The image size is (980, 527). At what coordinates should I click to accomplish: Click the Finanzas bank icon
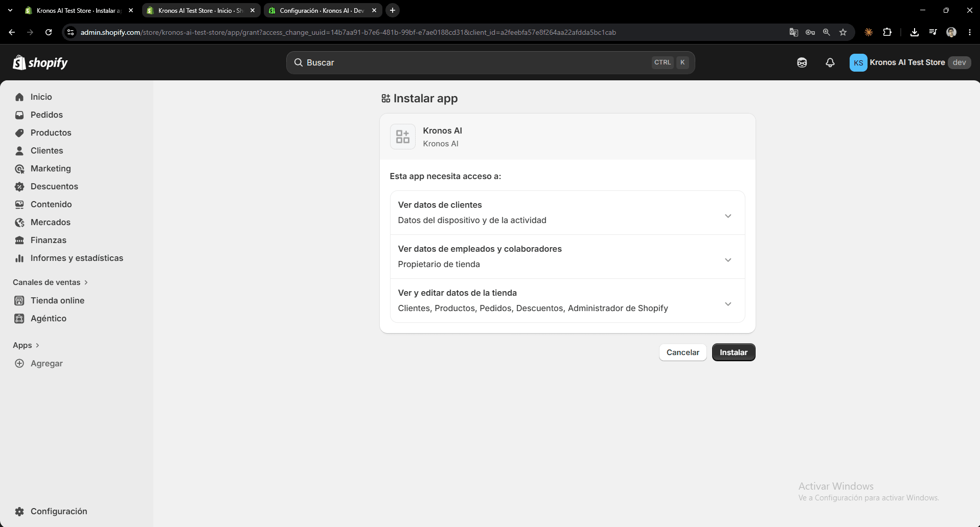tap(19, 240)
